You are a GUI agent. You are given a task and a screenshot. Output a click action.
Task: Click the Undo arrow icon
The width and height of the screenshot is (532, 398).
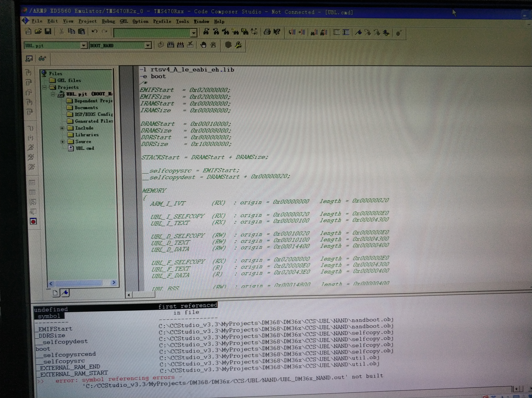(94, 31)
